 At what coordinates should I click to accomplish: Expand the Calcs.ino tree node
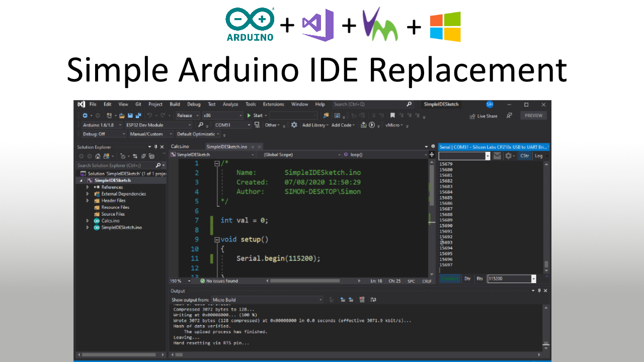88,221
